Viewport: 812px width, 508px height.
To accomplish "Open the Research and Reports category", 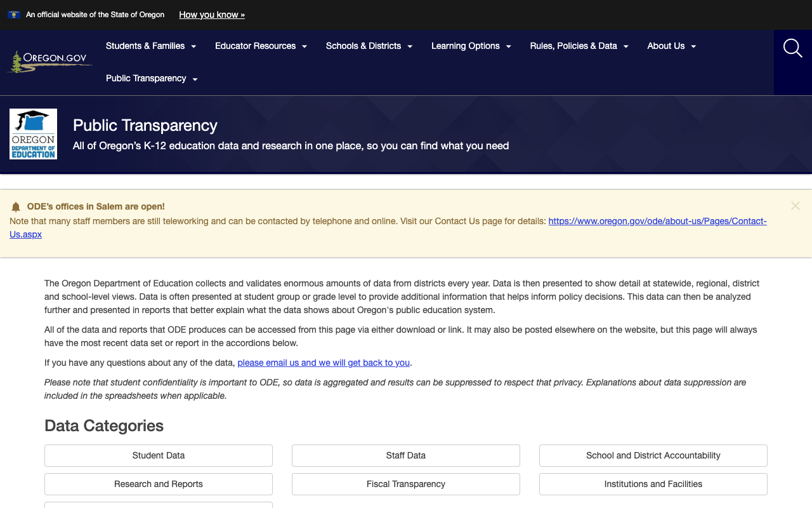I will (159, 484).
